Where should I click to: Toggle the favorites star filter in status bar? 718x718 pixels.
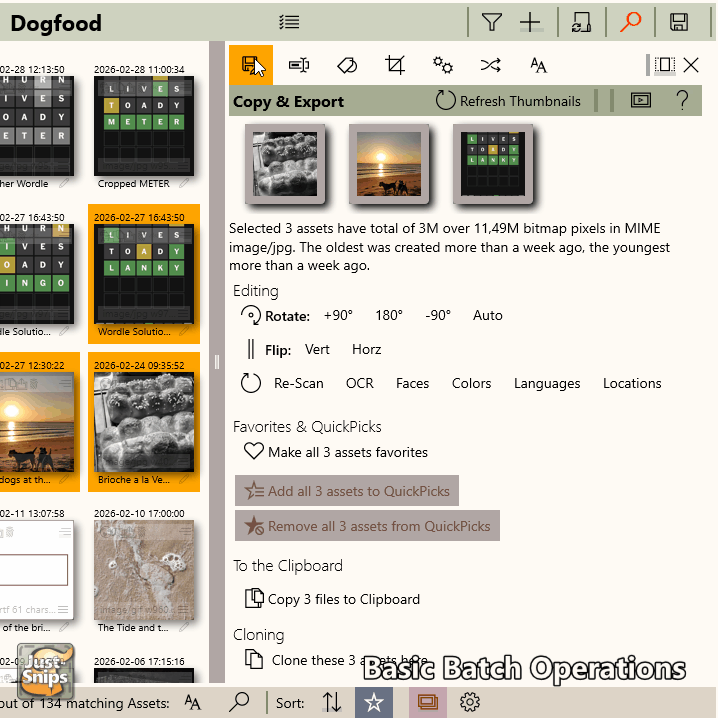click(x=373, y=702)
